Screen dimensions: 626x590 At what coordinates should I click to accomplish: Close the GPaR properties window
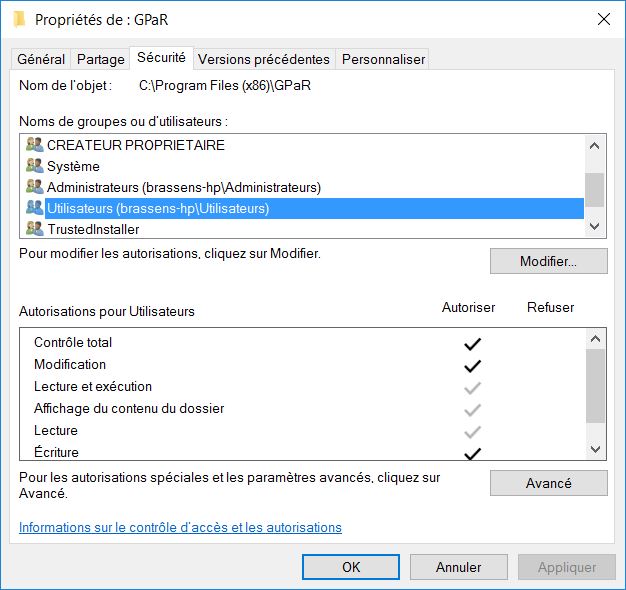(603, 19)
